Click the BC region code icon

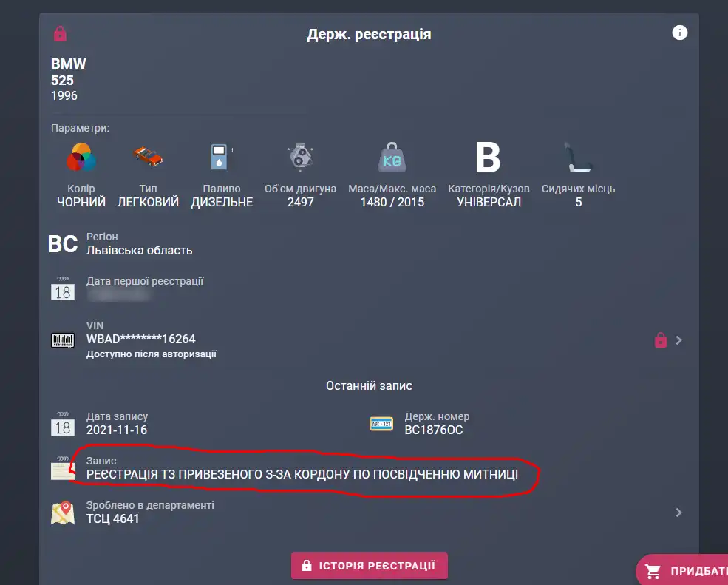coord(63,244)
